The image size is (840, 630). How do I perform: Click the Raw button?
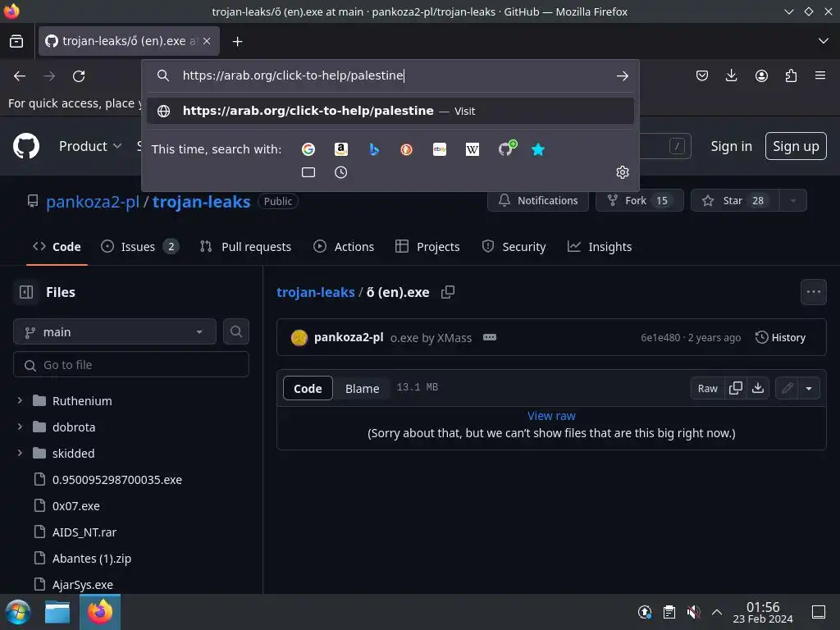(707, 388)
